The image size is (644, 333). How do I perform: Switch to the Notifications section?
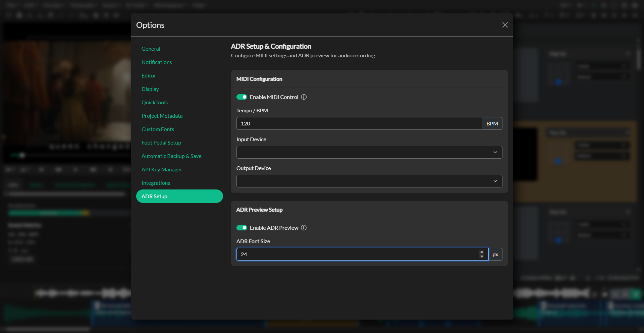point(157,62)
